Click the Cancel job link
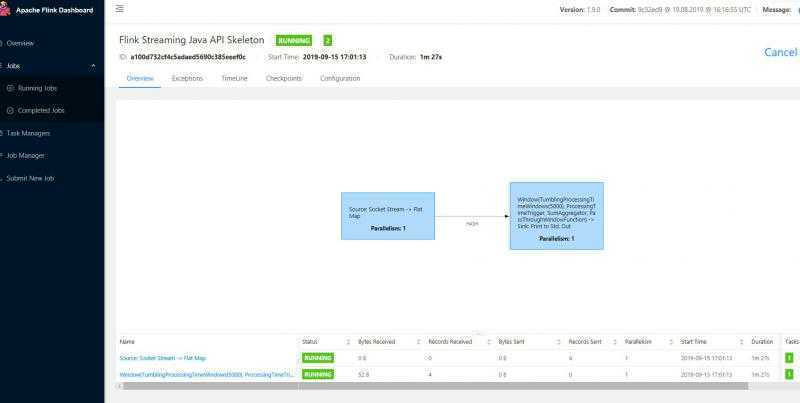The width and height of the screenshot is (800, 403). [780, 52]
